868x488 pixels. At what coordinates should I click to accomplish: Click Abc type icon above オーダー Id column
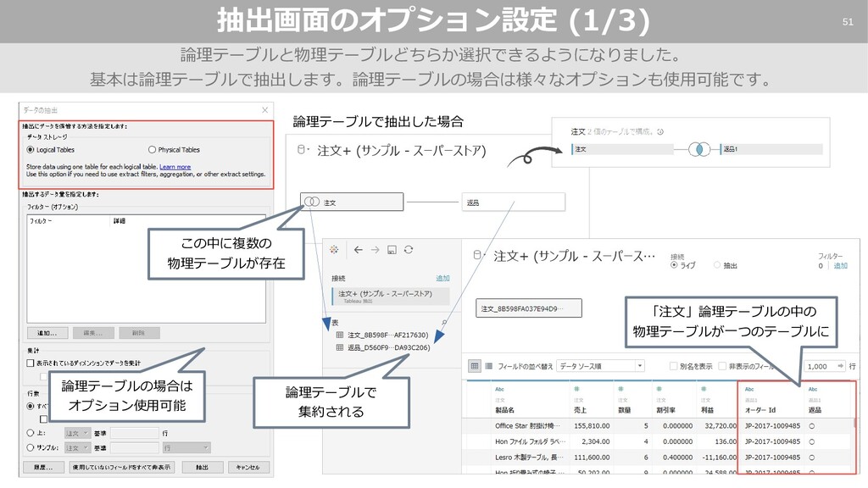tap(749, 389)
